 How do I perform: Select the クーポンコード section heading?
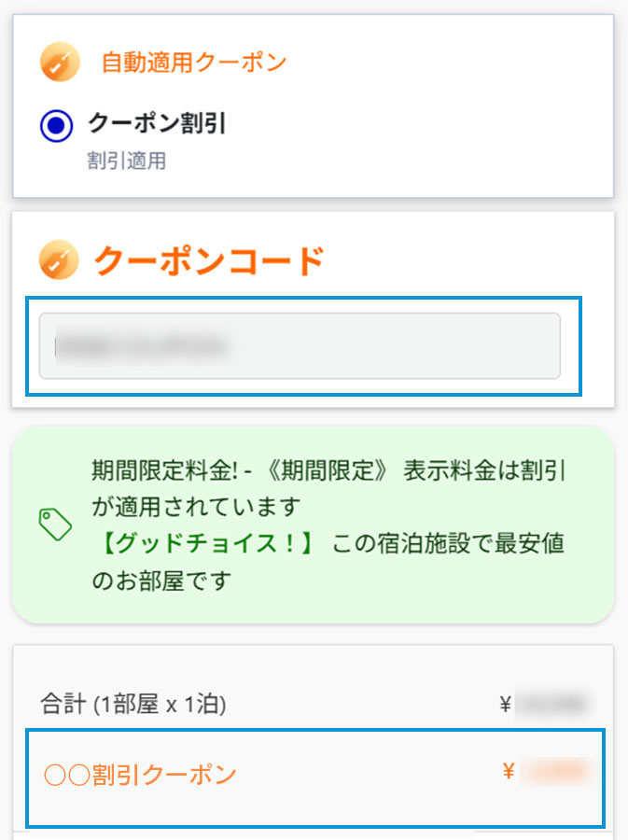(x=205, y=259)
